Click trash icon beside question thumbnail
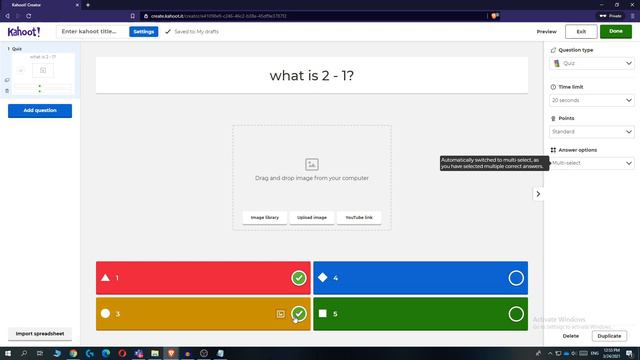This screenshot has height=360, width=640. 7,91
